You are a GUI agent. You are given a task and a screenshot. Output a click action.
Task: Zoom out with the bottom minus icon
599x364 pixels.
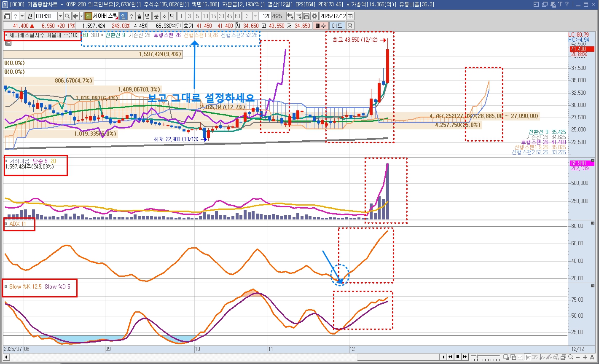pyautogui.click(x=578, y=357)
